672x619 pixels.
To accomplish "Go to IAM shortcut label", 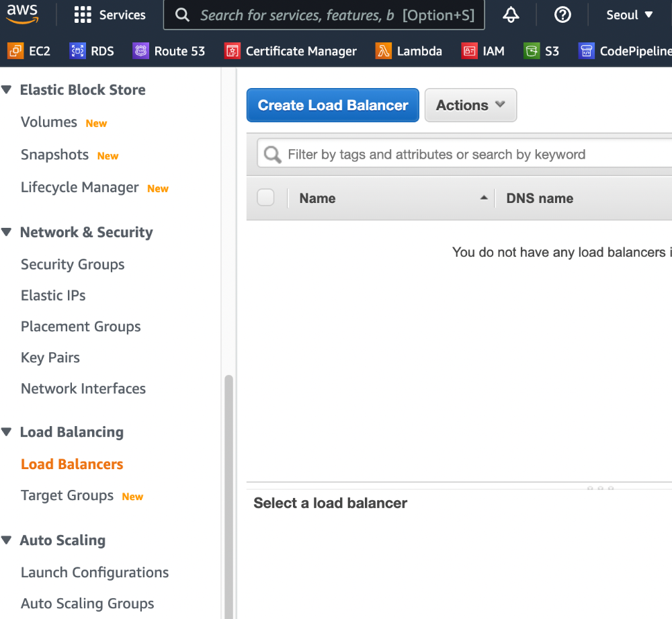I will (493, 51).
